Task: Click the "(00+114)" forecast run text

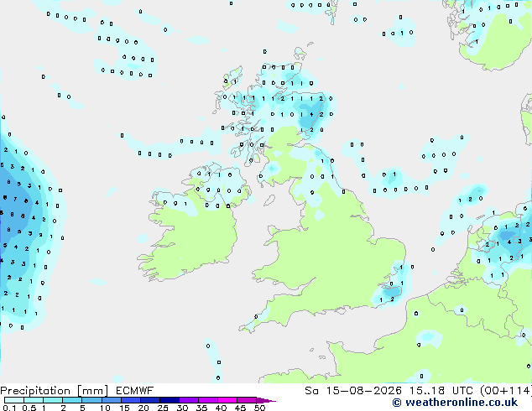Action: point(506,391)
